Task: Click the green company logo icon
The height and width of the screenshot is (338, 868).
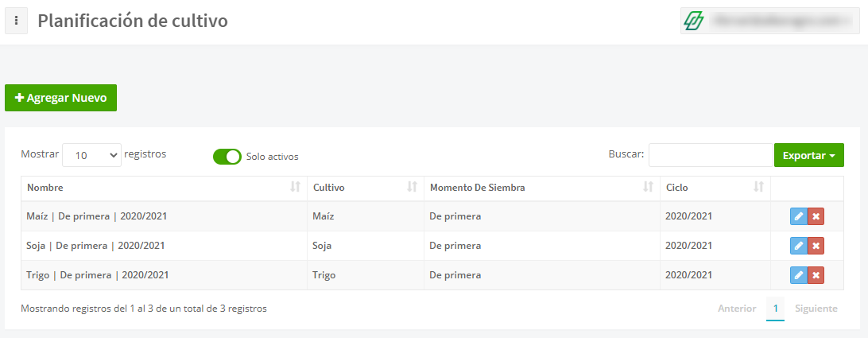Action: pos(695,21)
